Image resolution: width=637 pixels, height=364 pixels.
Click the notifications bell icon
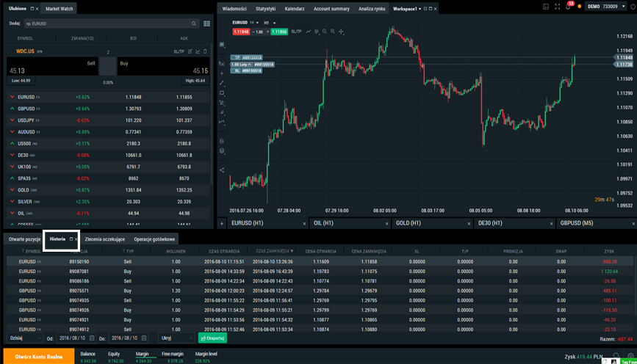coord(568,7)
